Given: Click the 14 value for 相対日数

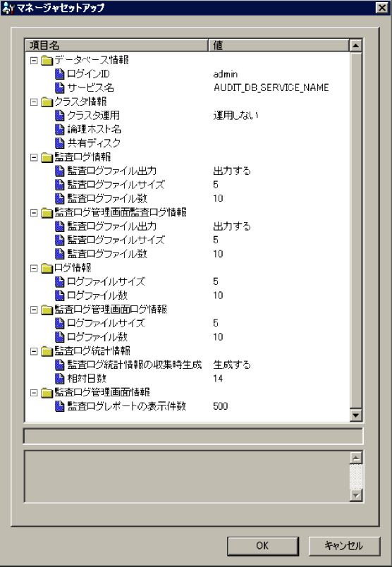Looking at the screenshot, I should click(x=218, y=379).
